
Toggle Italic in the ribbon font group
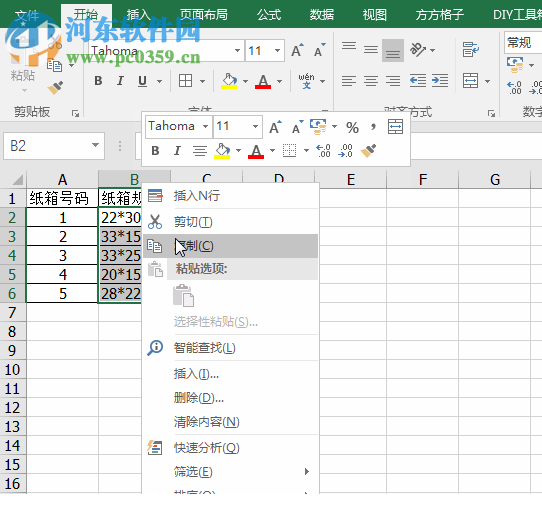pos(120,81)
